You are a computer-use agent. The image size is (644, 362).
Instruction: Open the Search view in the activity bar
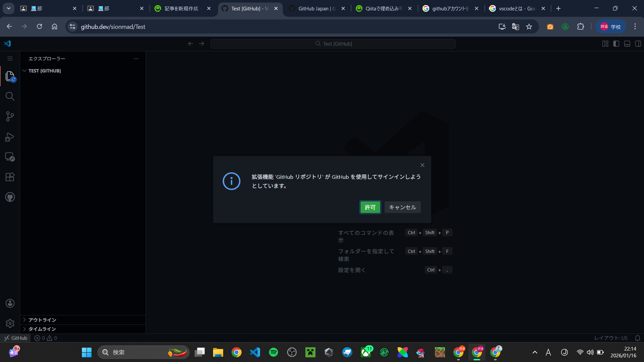click(x=10, y=96)
